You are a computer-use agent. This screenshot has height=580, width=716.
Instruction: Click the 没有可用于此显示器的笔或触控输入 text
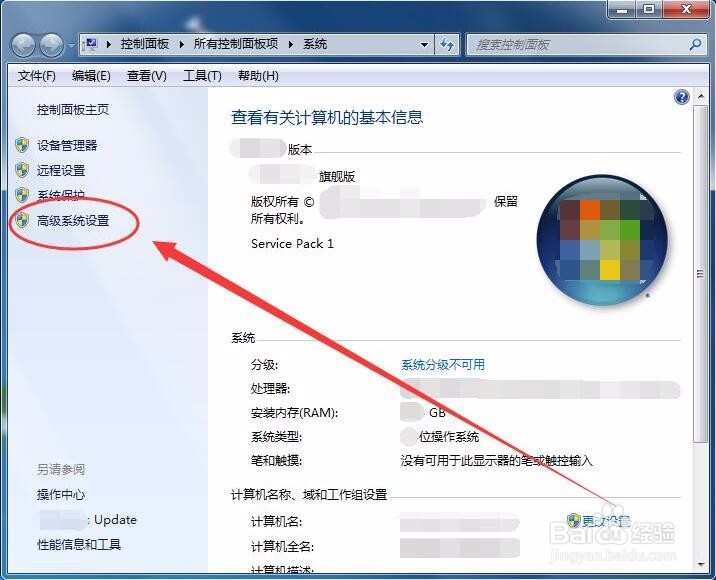(497, 461)
